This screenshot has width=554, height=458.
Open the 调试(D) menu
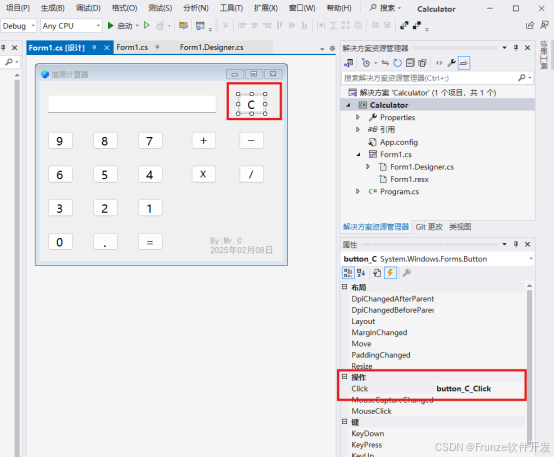(88, 8)
